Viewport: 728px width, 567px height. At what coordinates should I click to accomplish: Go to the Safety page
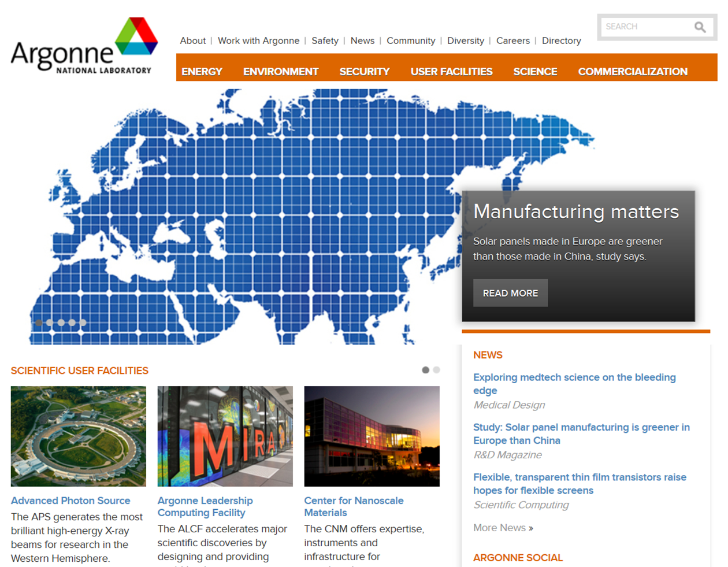(325, 40)
